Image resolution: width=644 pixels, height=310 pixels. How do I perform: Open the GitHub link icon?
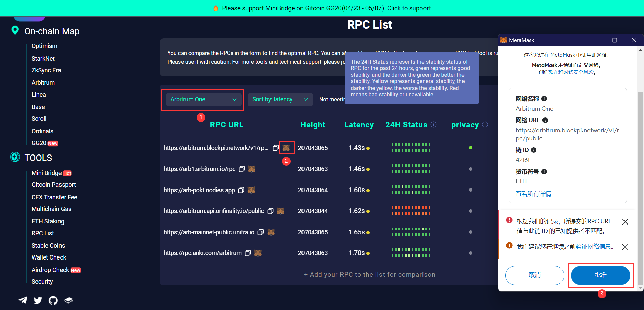coord(53,300)
